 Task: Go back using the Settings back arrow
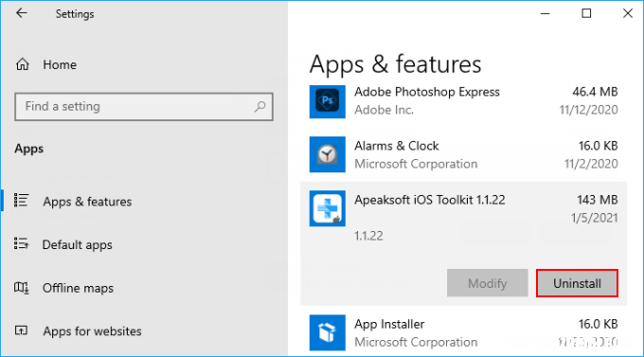[22, 13]
